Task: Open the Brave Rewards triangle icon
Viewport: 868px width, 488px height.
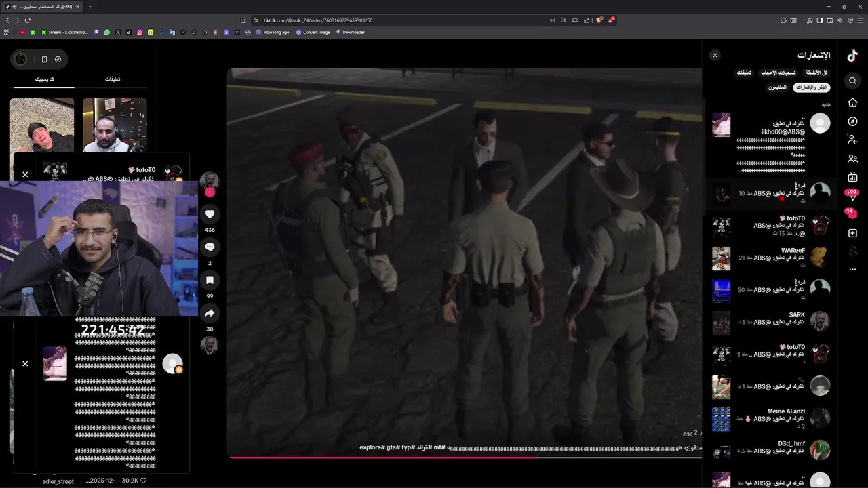Action: (x=611, y=20)
